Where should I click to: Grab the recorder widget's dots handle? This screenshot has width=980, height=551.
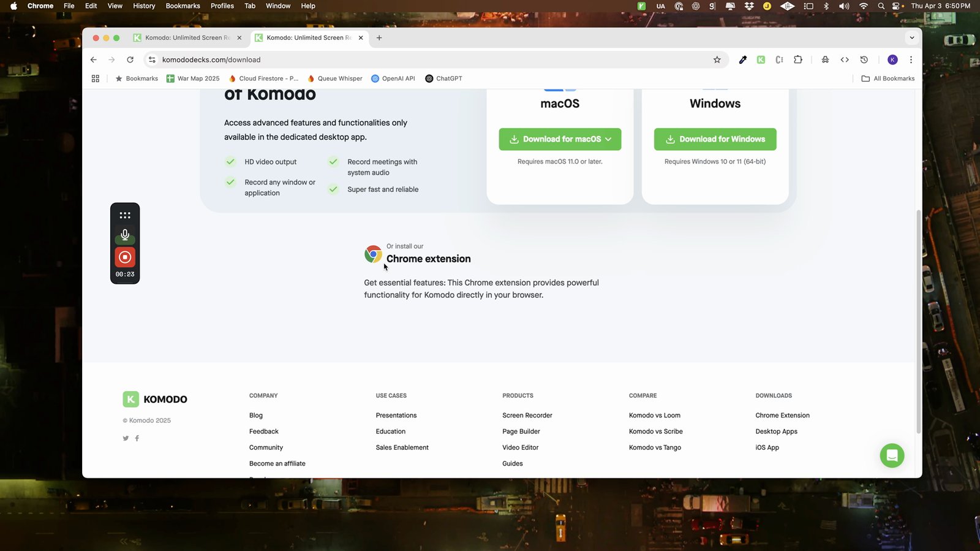(125, 215)
